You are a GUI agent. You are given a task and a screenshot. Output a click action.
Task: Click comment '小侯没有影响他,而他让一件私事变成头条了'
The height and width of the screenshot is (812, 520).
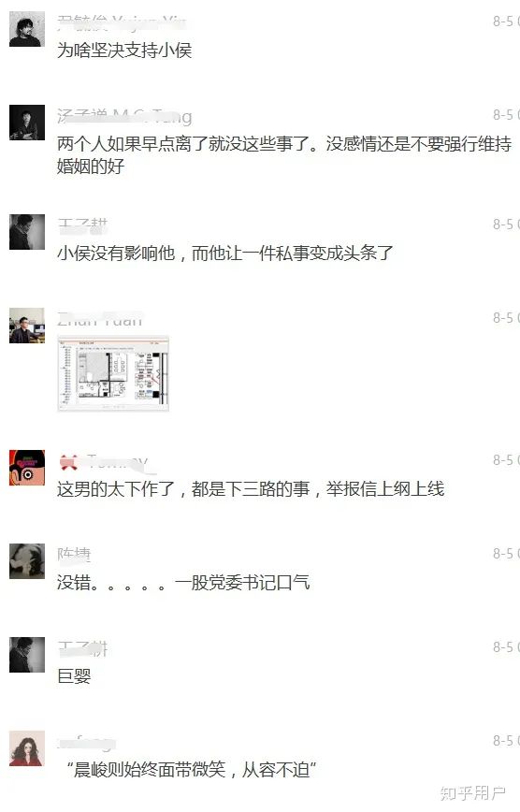(225, 253)
